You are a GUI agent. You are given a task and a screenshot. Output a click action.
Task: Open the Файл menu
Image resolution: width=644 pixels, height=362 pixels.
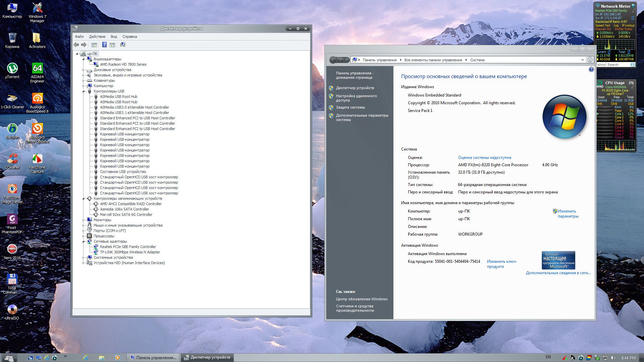click(79, 37)
